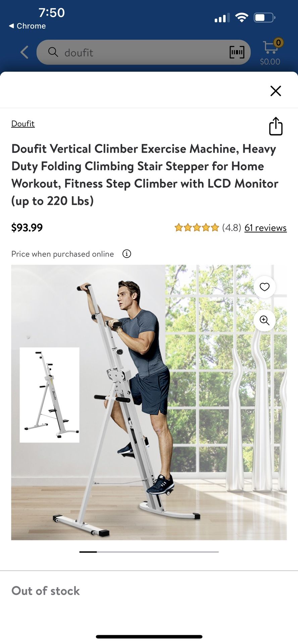298x644 pixels.
Task: Add product to favorites with heart icon
Action: coord(264,287)
